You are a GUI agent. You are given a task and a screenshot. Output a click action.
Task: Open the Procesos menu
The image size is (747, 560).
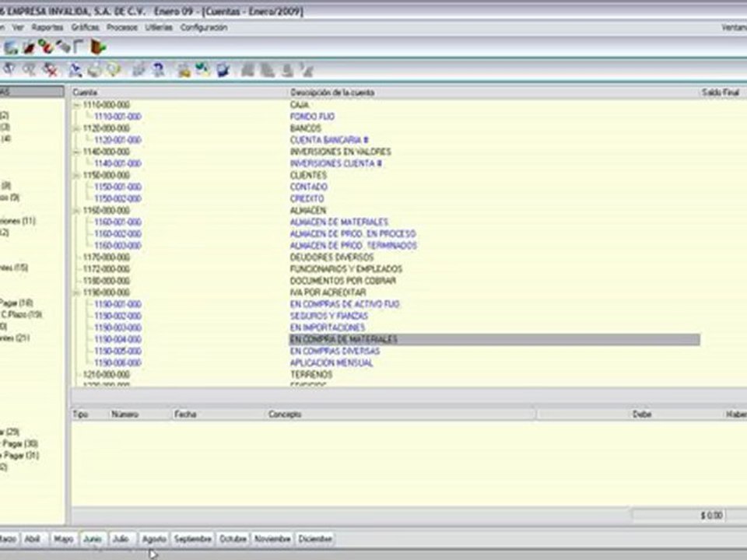122,28
